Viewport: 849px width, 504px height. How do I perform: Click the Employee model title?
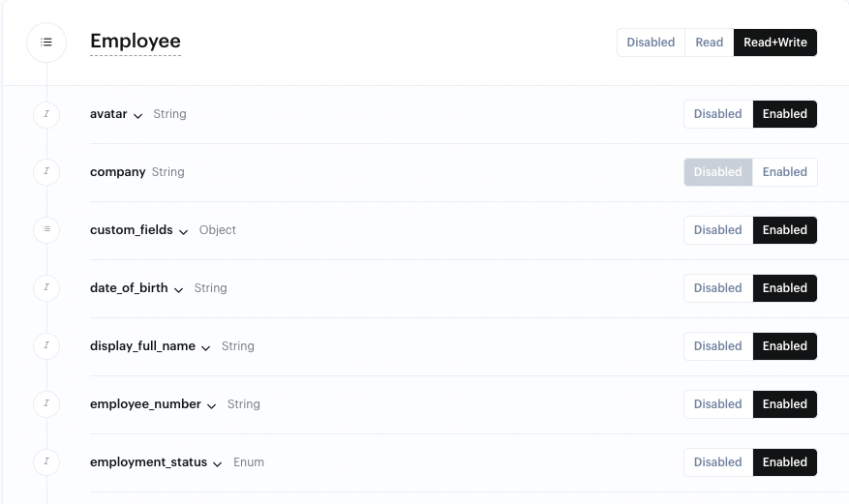click(136, 42)
